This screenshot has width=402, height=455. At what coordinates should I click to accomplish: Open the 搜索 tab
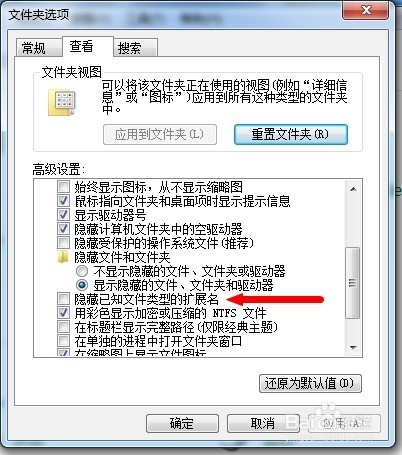130,48
